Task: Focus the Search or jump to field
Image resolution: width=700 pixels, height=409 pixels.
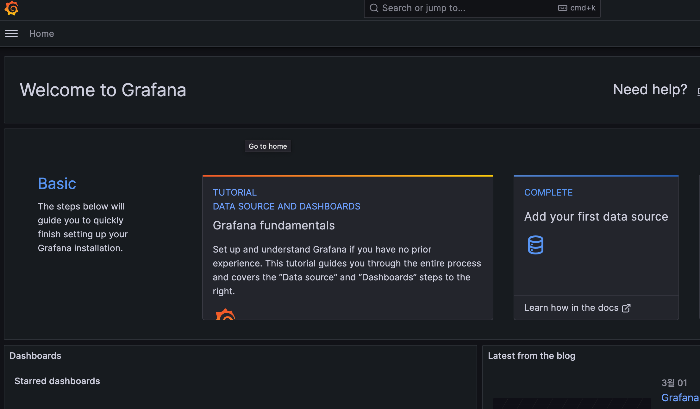Action: coord(482,8)
